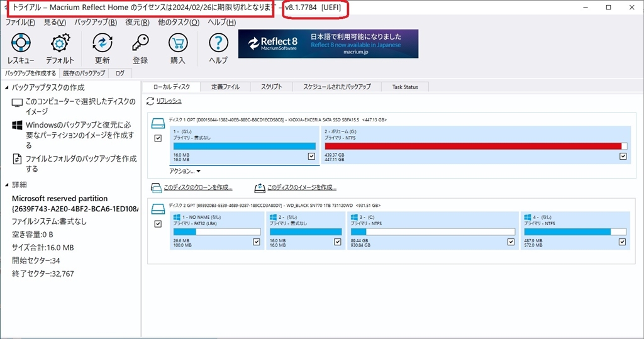This screenshot has height=339, width=644.
Task: Select the ローカル ディスク tab
Action: (172, 87)
